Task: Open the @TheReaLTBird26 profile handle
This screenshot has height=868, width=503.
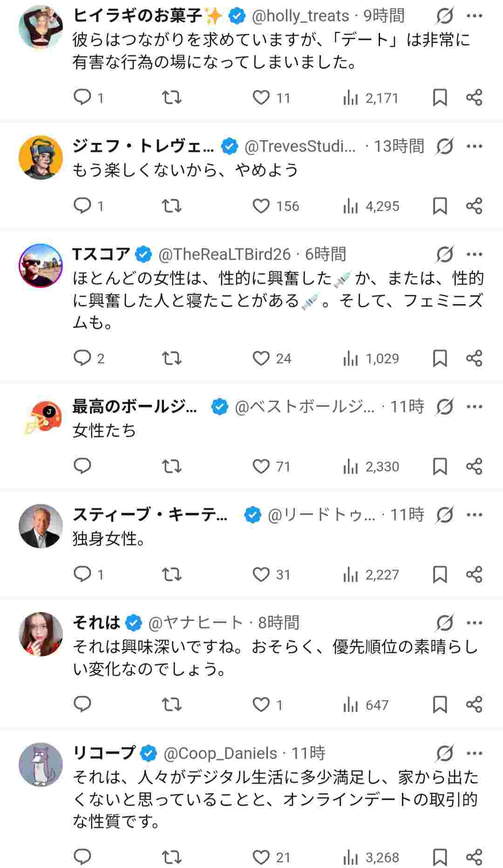Action: [224, 254]
